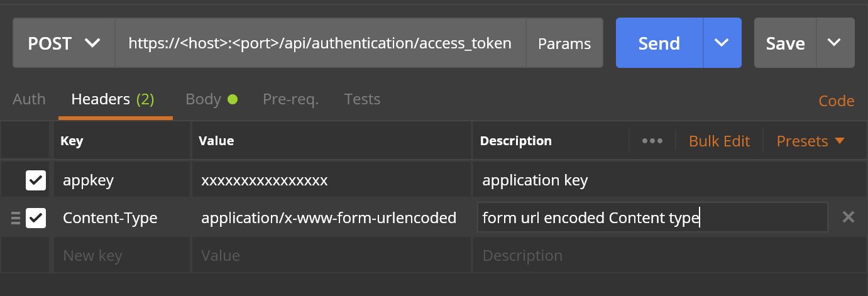Click the Save button
Screen dimensions: 868x296
click(785, 43)
